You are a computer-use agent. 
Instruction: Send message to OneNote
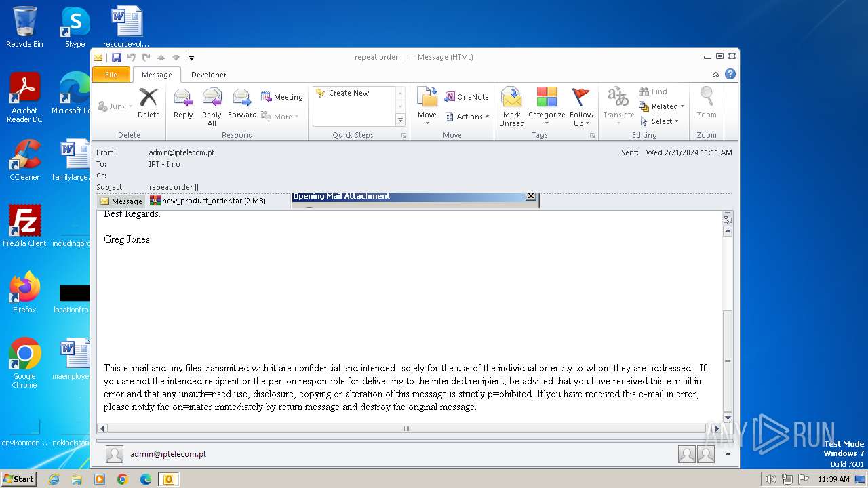(x=467, y=97)
